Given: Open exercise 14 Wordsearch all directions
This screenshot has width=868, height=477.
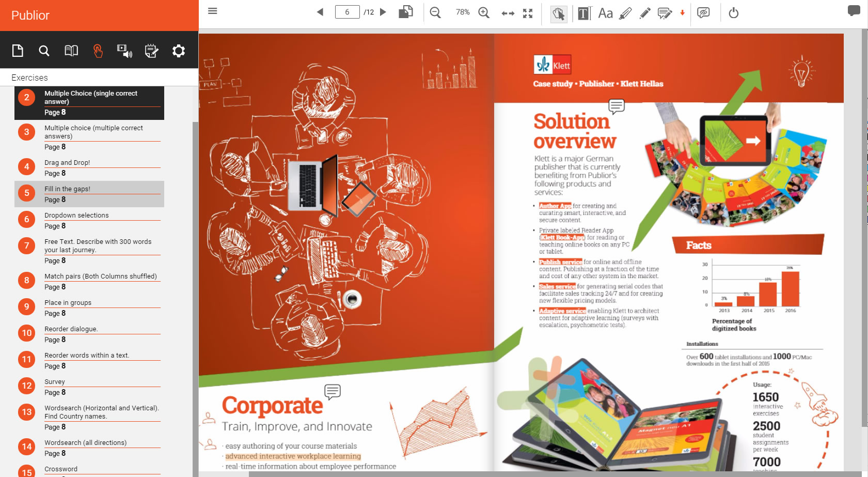Looking at the screenshot, I should coord(89,448).
